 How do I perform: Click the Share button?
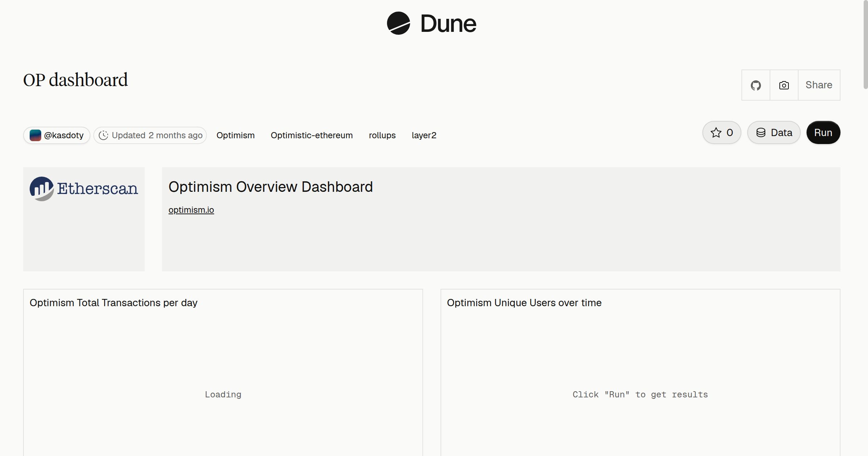pos(819,85)
